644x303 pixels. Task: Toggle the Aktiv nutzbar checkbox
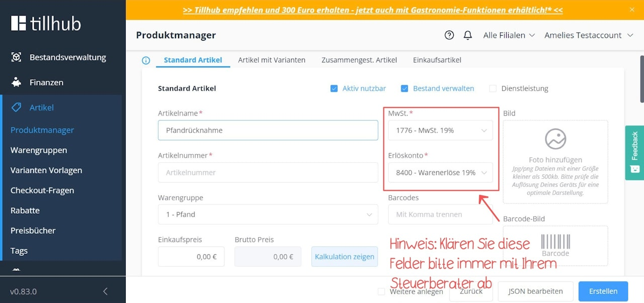pyautogui.click(x=334, y=88)
